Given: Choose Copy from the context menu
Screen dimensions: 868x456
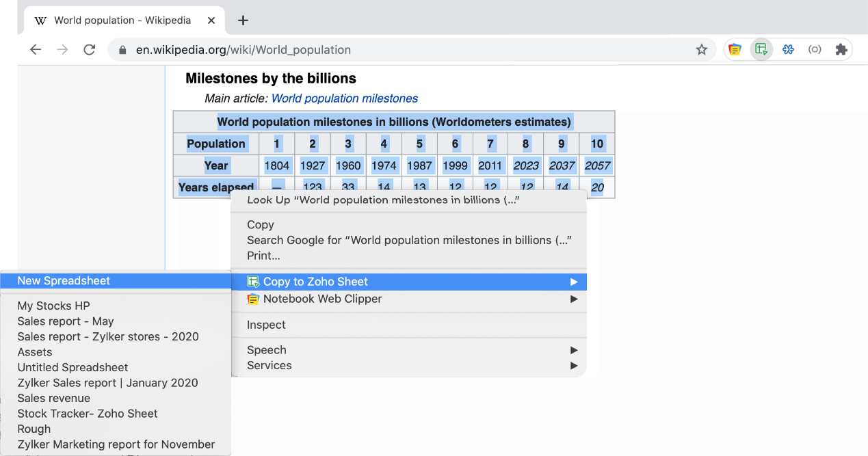Looking at the screenshot, I should (408, 225).
